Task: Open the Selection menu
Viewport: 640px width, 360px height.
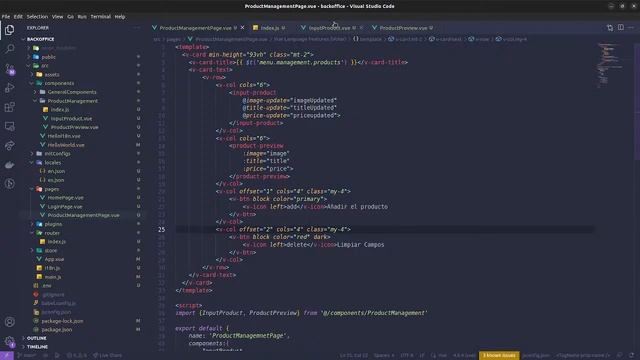Action: (37, 17)
